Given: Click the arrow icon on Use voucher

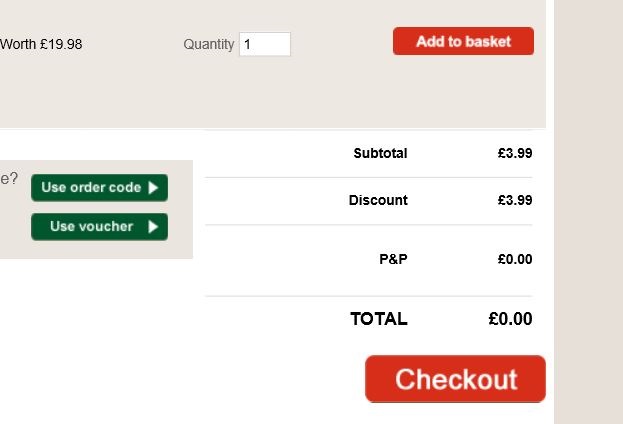Looking at the screenshot, I should (153, 226).
